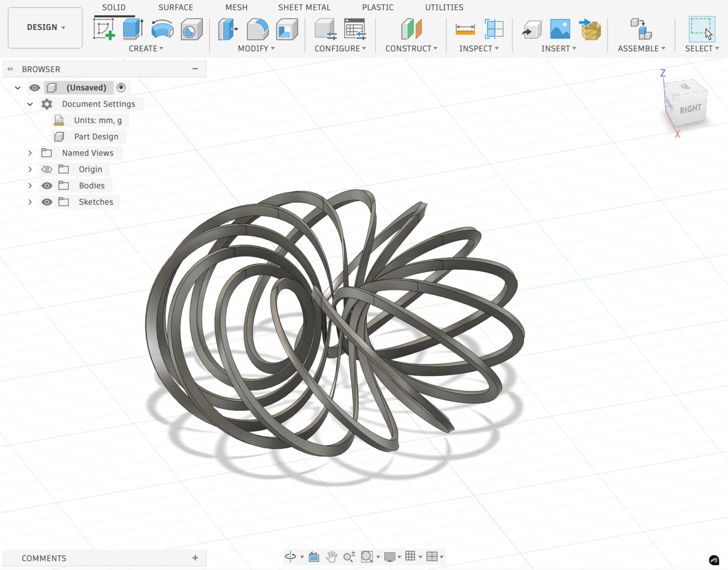
Task: Select the Pan tool in navigation bar
Action: [331, 556]
